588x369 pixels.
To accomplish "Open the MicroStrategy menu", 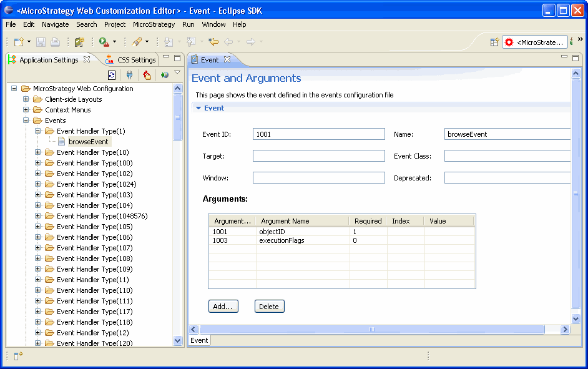I will (x=154, y=24).
